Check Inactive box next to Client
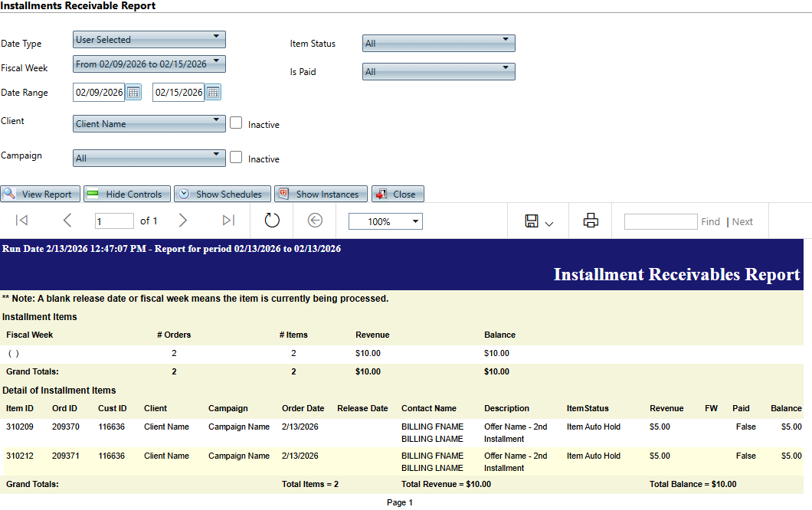The width and height of the screenshot is (812, 510). click(x=236, y=123)
